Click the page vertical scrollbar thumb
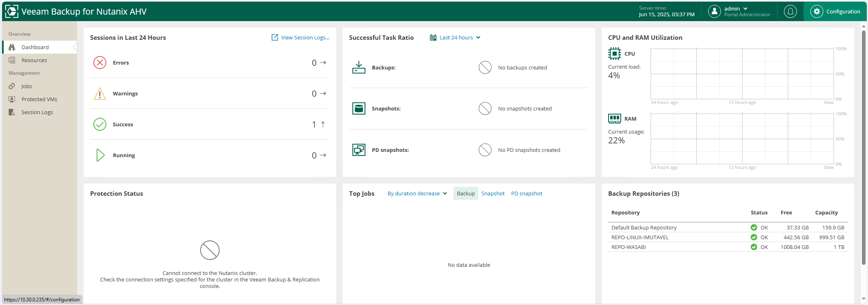The width and height of the screenshot is (868, 305). [864, 148]
